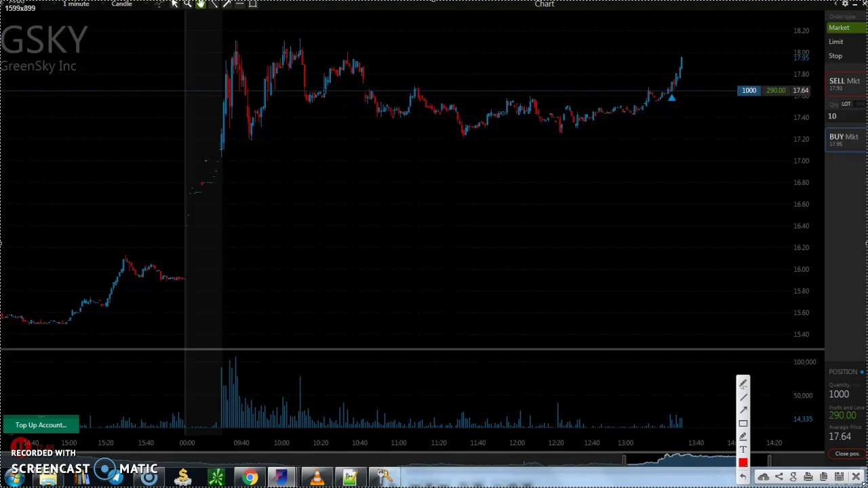Screen dimensions: 868x488
Task: Open Telegram from taskbar
Action: [115, 478]
